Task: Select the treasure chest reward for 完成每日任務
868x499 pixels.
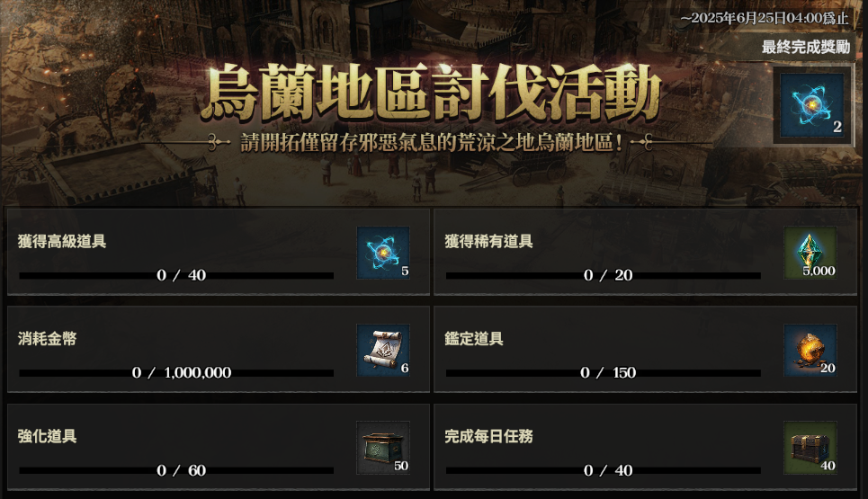Action: (x=810, y=448)
